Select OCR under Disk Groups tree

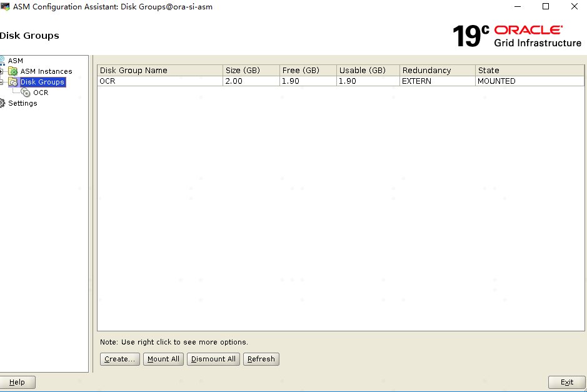[x=41, y=93]
